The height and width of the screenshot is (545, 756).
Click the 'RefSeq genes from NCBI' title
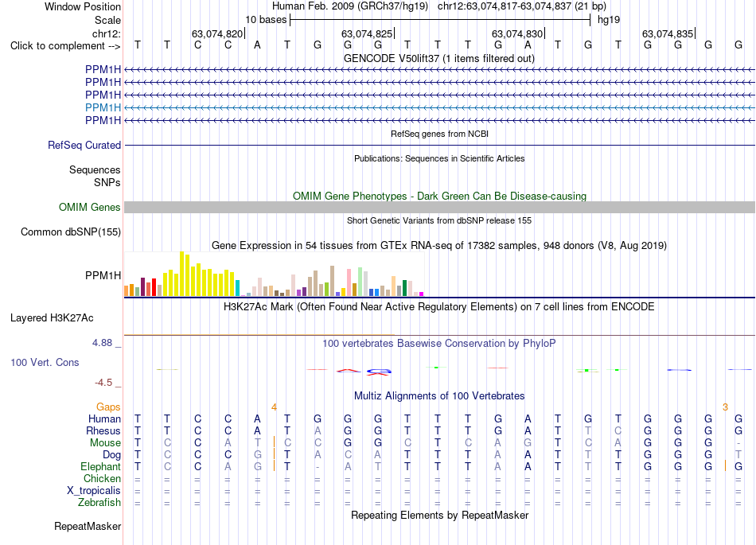click(439, 134)
